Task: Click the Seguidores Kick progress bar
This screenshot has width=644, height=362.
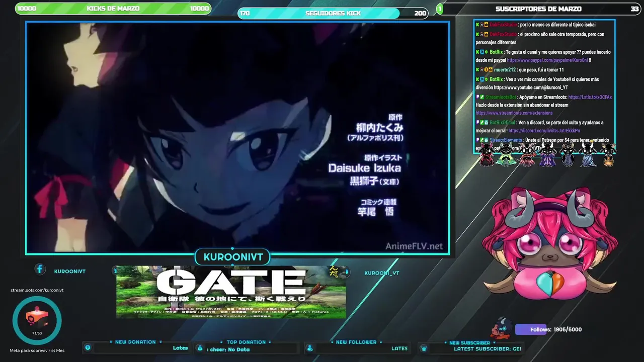Action: click(333, 13)
